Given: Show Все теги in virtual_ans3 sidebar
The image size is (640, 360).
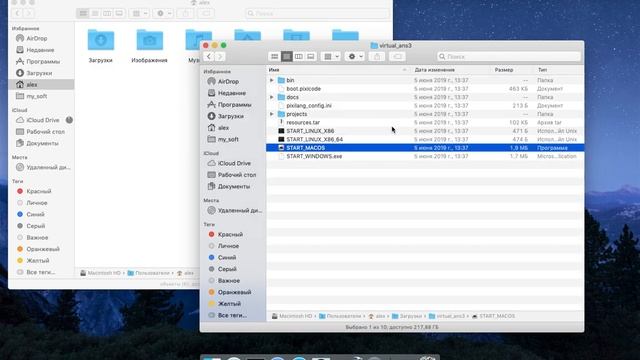Looking at the screenshot, I should tap(233, 315).
